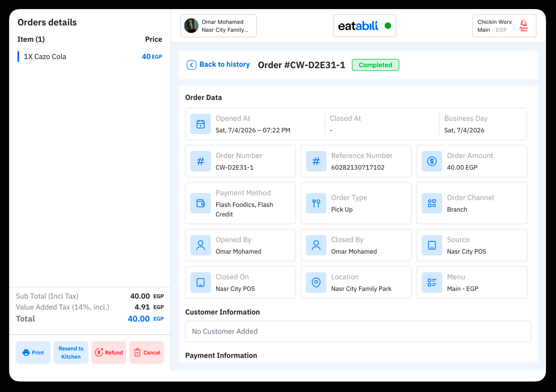Refund this completed order
This screenshot has width=556, height=392.
(109, 352)
